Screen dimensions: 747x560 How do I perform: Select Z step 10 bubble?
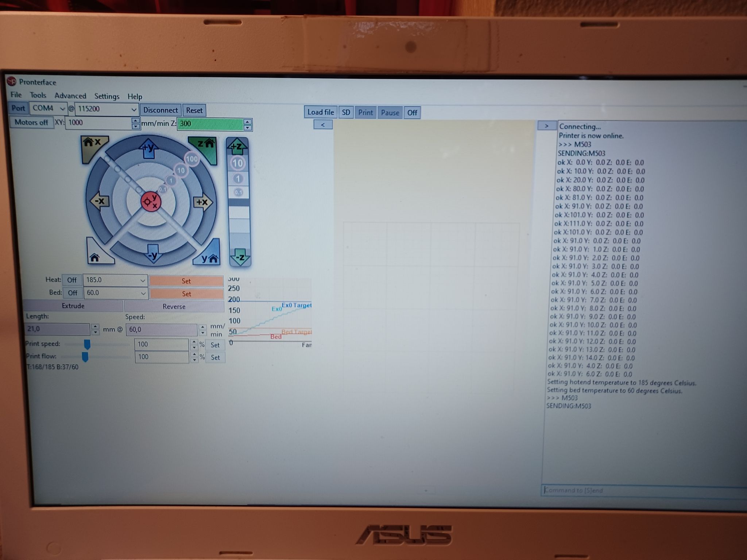tap(237, 163)
